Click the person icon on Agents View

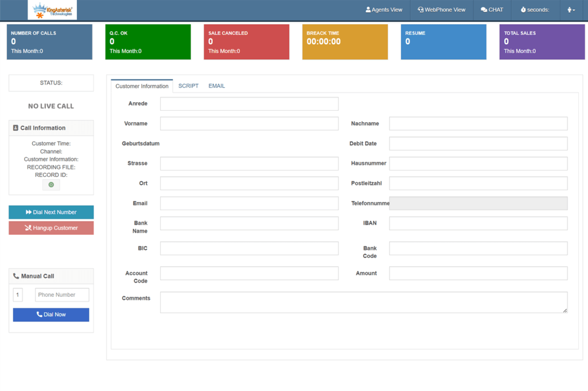368,9
